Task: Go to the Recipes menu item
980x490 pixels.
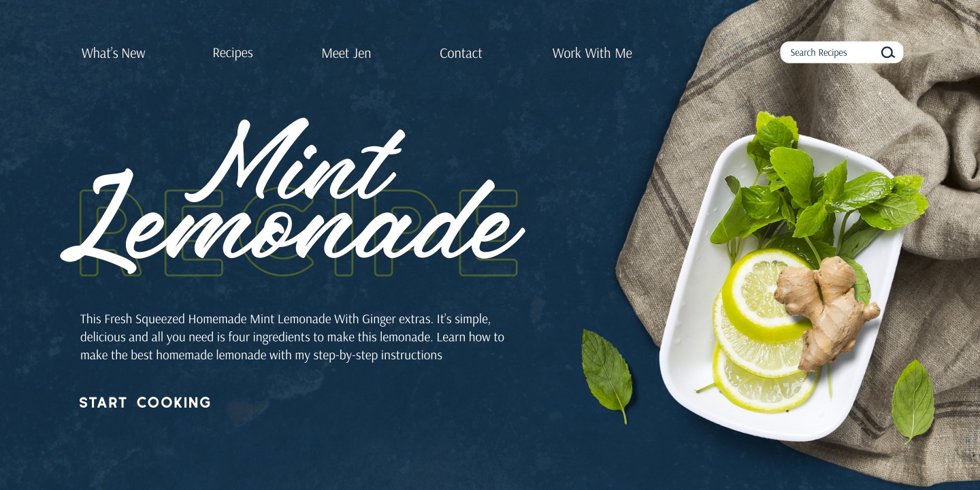Action: (x=233, y=53)
